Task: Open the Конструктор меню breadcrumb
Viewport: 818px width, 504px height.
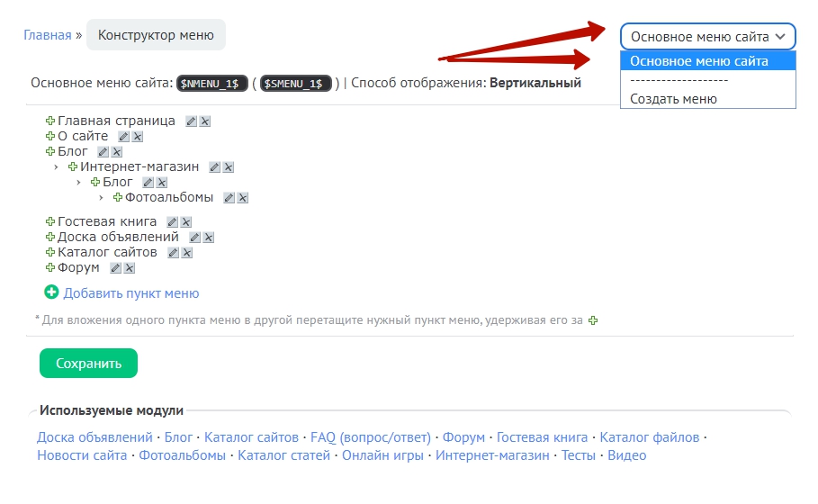Action: pos(156,36)
